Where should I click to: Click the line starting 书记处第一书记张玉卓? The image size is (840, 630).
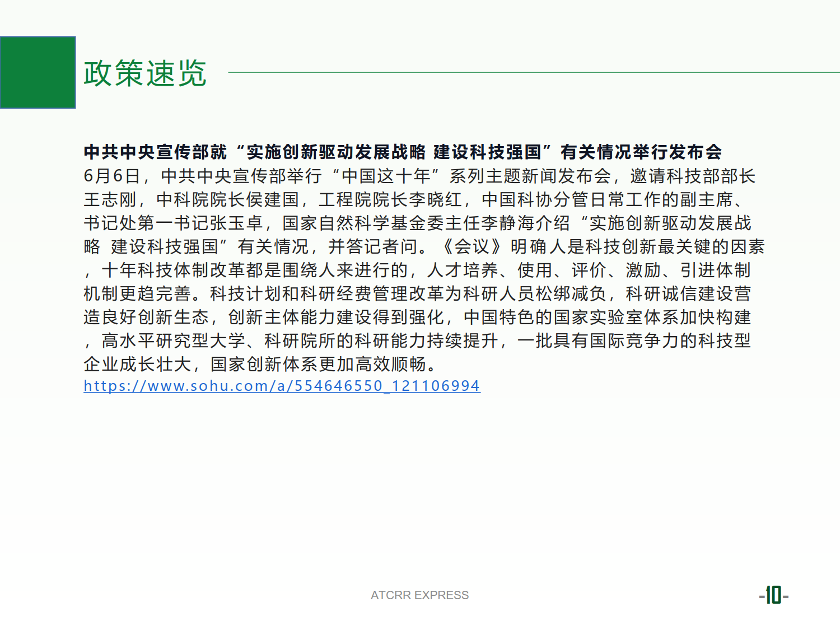click(417, 223)
